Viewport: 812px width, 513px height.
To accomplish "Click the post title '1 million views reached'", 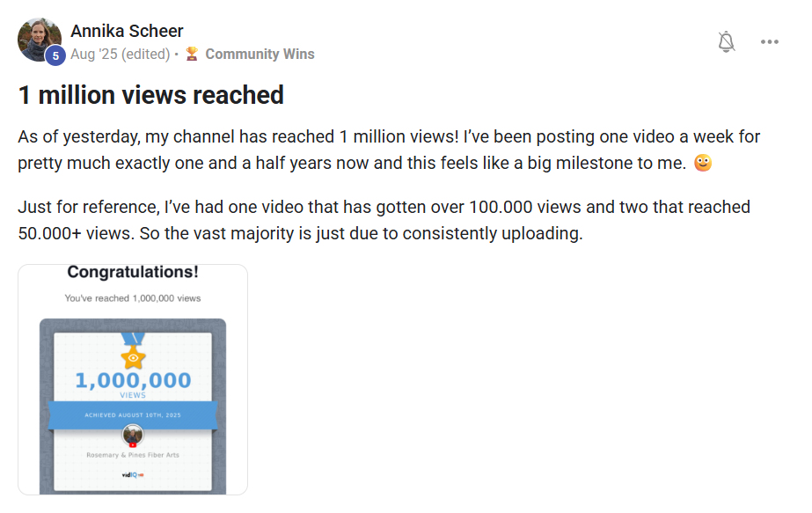I will pyautogui.click(x=150, y=94).
